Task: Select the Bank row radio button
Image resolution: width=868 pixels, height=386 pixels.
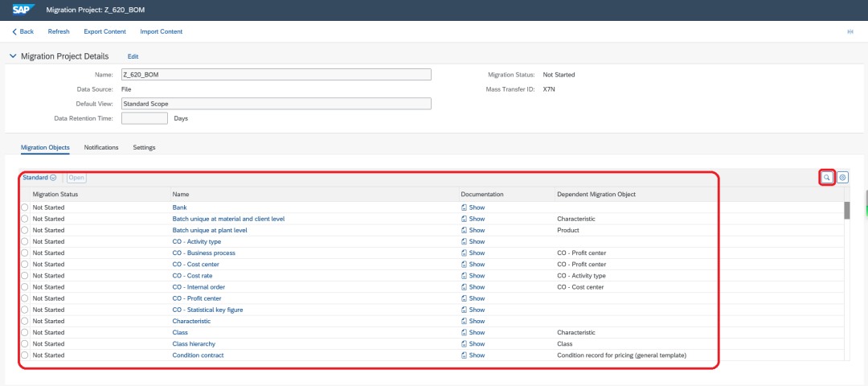Action: 24,207
